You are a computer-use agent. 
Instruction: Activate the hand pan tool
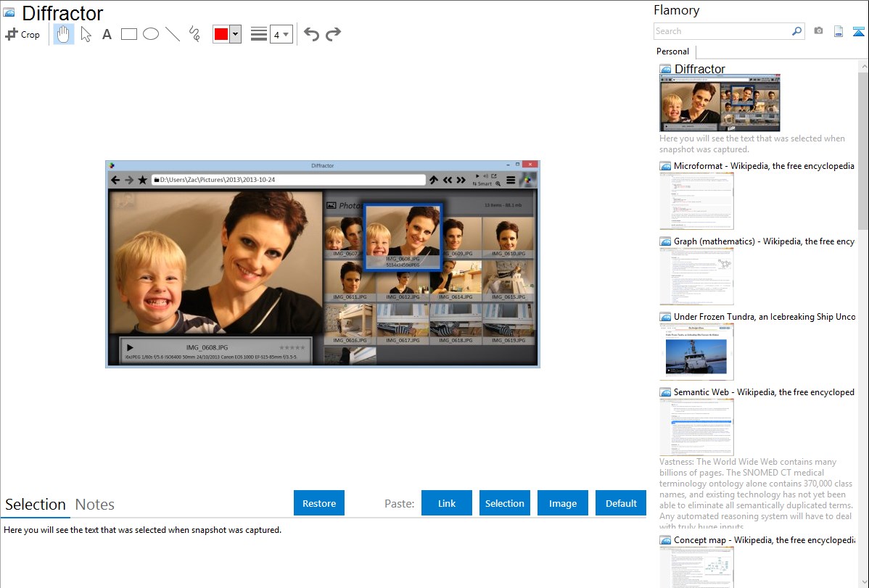point(63,34)
